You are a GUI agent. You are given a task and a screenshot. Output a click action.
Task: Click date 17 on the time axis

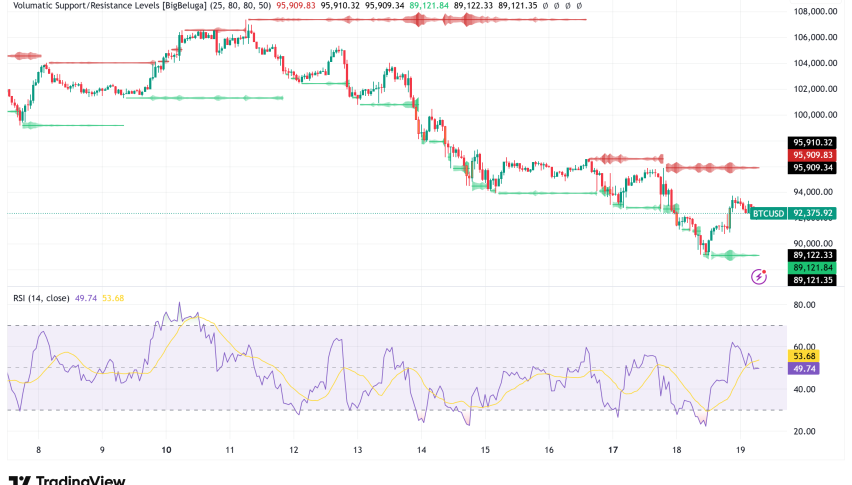tap(613, 451)
